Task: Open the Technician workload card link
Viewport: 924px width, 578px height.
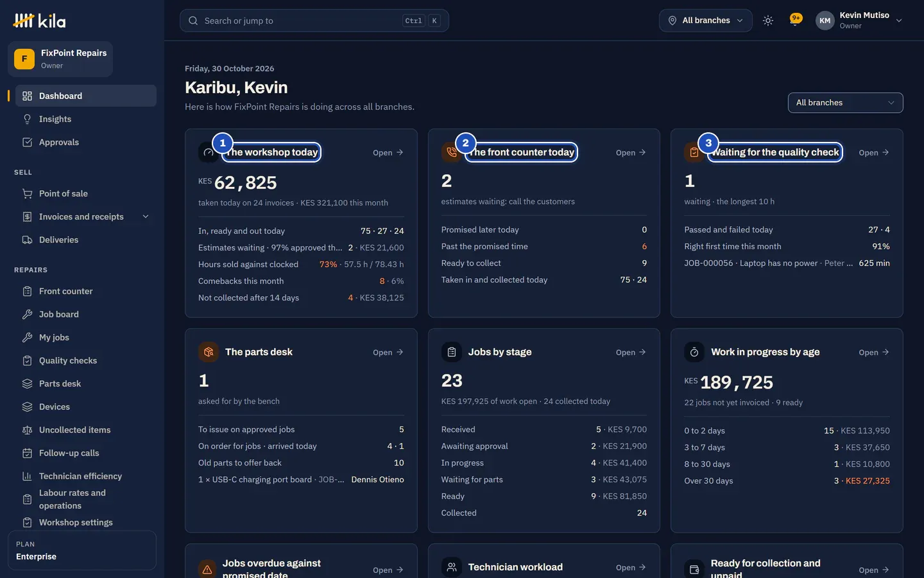Action: [x=631, y=567]
